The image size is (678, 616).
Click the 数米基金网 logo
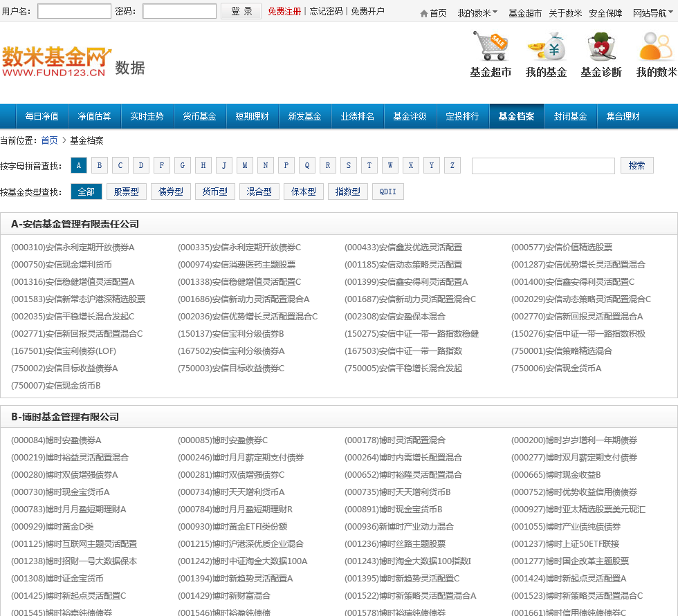point(56,62)
